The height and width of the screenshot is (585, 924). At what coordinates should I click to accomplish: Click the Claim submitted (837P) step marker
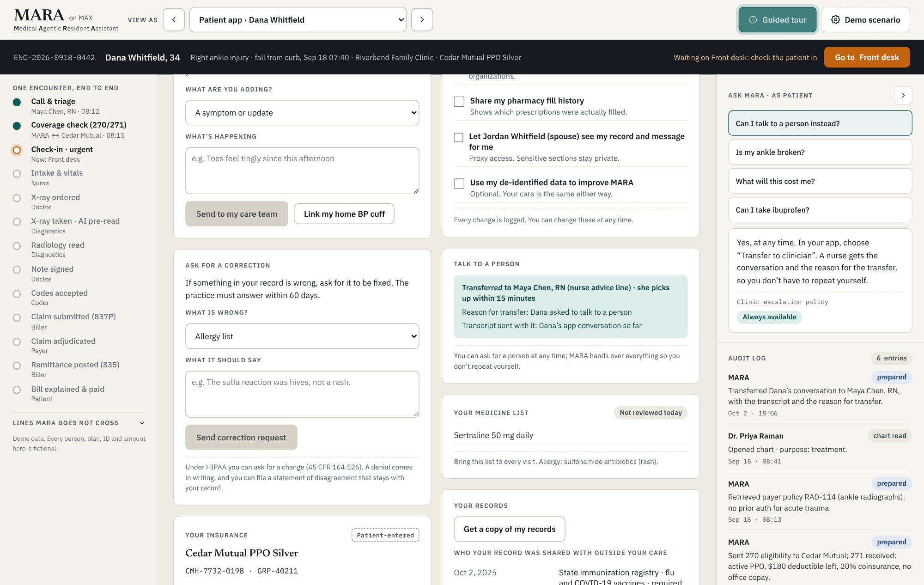[17, 317]
